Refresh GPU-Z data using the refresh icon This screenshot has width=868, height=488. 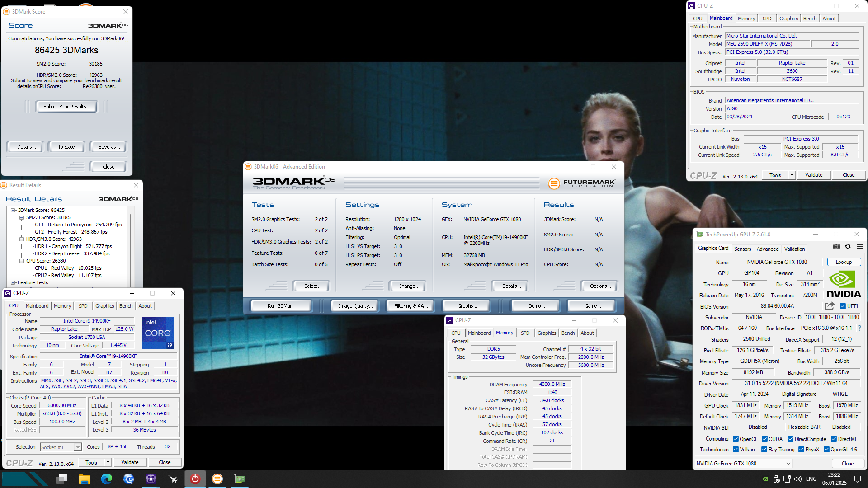[x=848, y=246]
